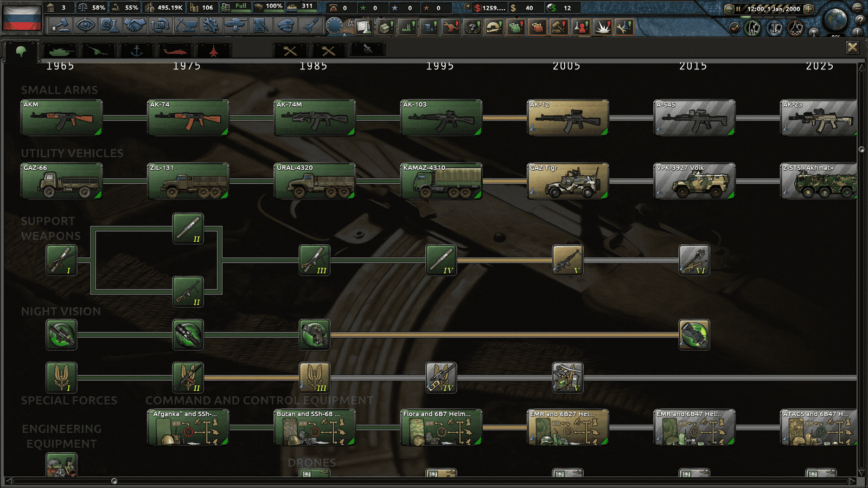Toggle the army map mode soldier icon
The image size is (868, 488).
[x=753, y=28]
